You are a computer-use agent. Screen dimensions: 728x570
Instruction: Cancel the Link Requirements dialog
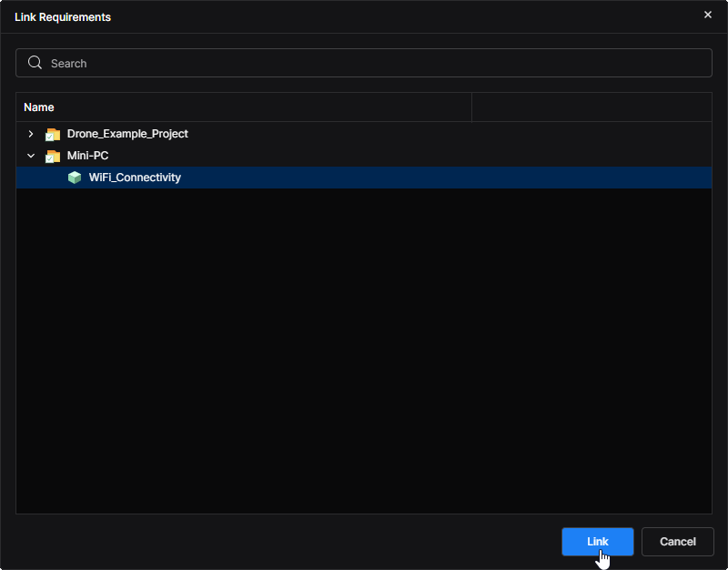pos(677,541)
